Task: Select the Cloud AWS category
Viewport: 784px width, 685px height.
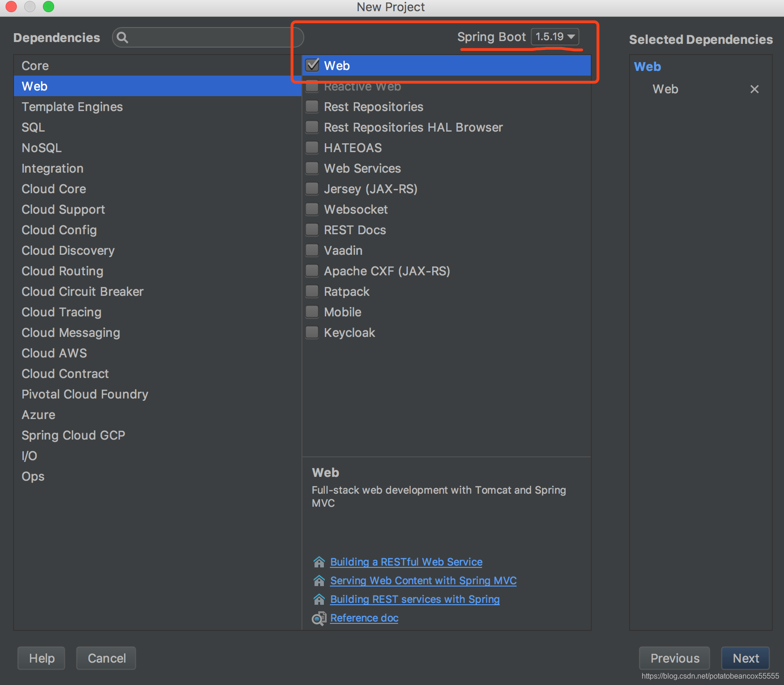Action: (158, 353)
